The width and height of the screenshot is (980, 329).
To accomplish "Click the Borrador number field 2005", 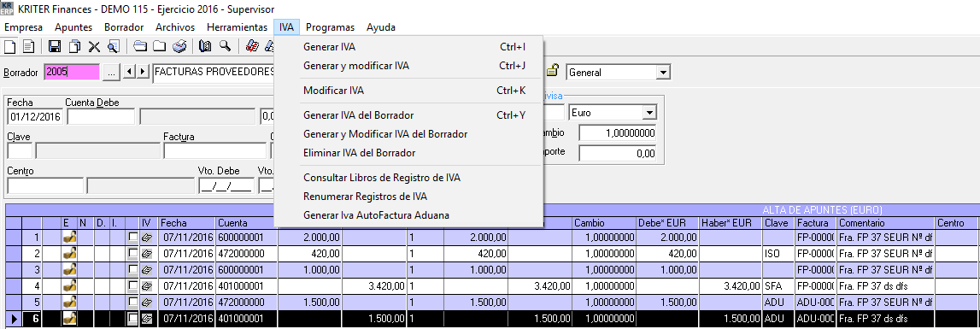I will tap(71, 73).
